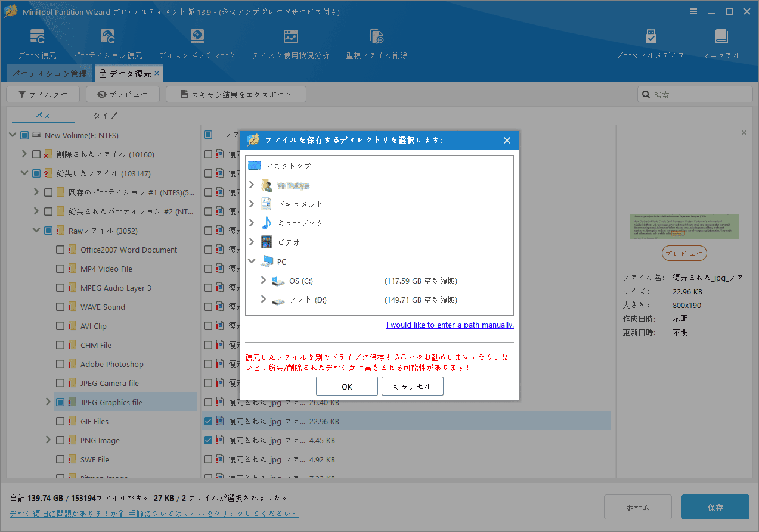Screen dimensions: 759x532
Task: Close the preview side panel
Action: click(x=743, y=133)
